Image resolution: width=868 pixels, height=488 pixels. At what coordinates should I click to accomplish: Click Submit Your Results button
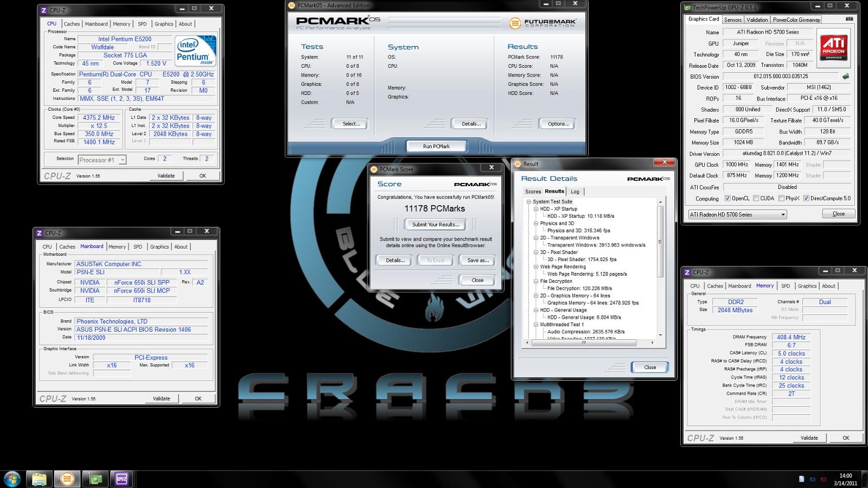[x=436, y=225]
